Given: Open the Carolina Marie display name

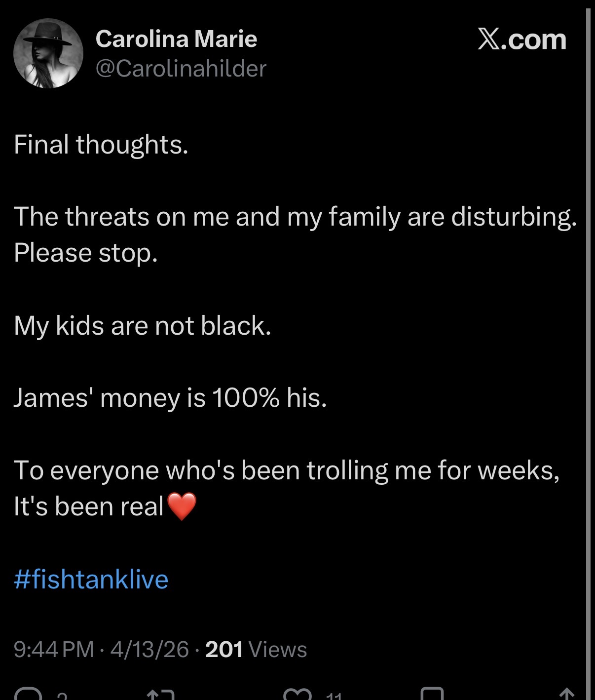Looking at the screenshot, I should pos(176,39).
